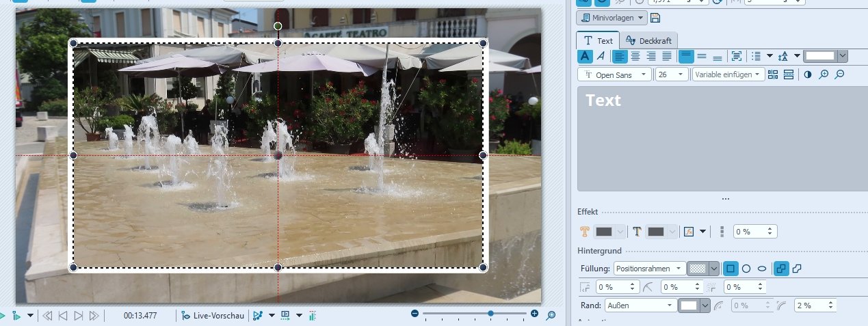868x326 pixels.
Task: Align text vertically to the bottom
Action: 717,57
